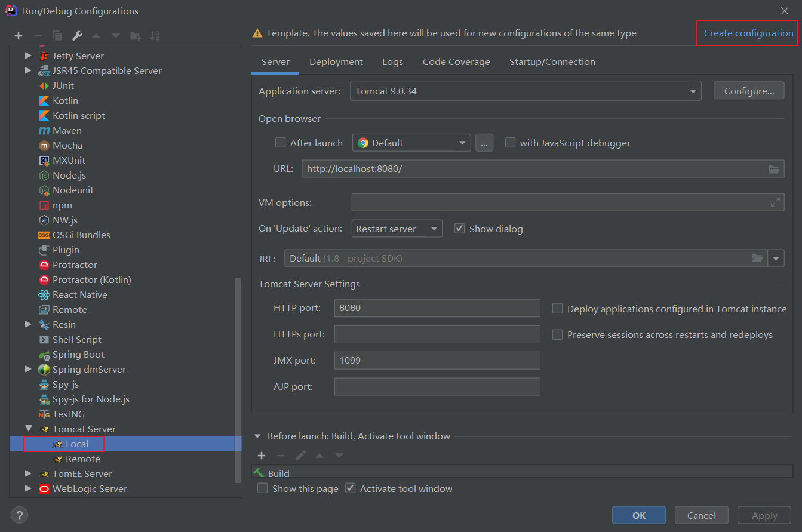Click the Jetty Server icon
Image resolution: width=802 pixels, height=532 pixels.
[44, 56]
